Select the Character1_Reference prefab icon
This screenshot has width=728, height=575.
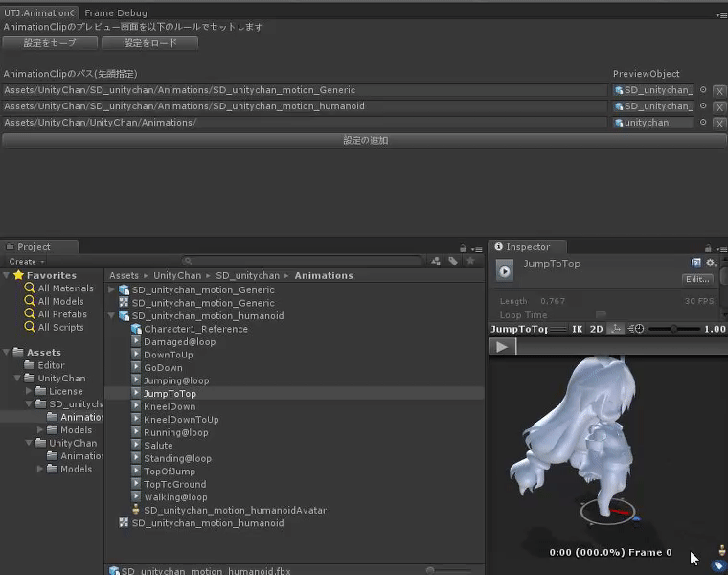pos(136,329)
